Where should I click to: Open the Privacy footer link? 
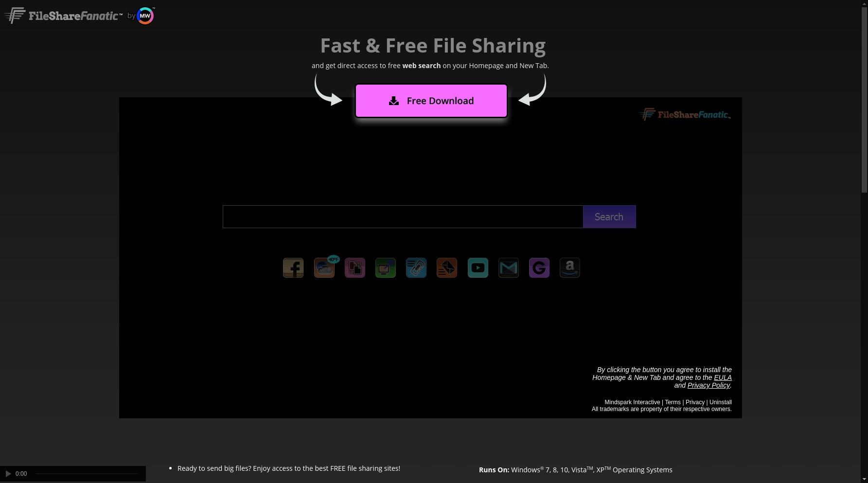click(695, 402)
